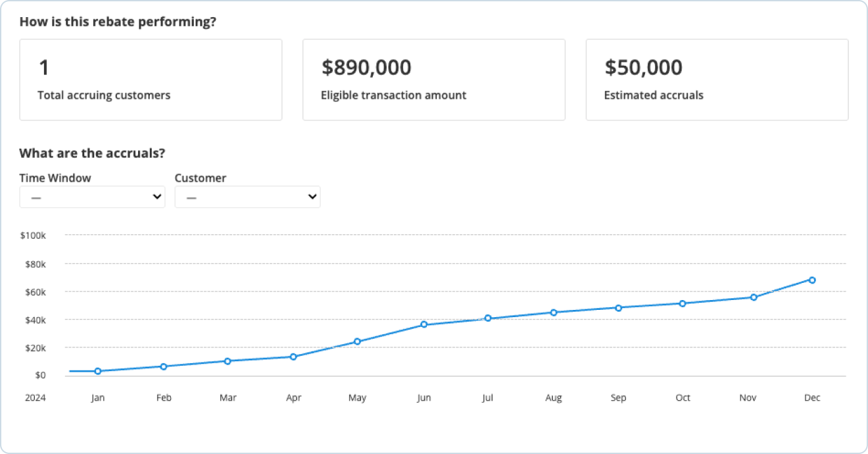Screen dimensions: 868x454
Task: Select the April data point on line
Action: tap(293, 357)
